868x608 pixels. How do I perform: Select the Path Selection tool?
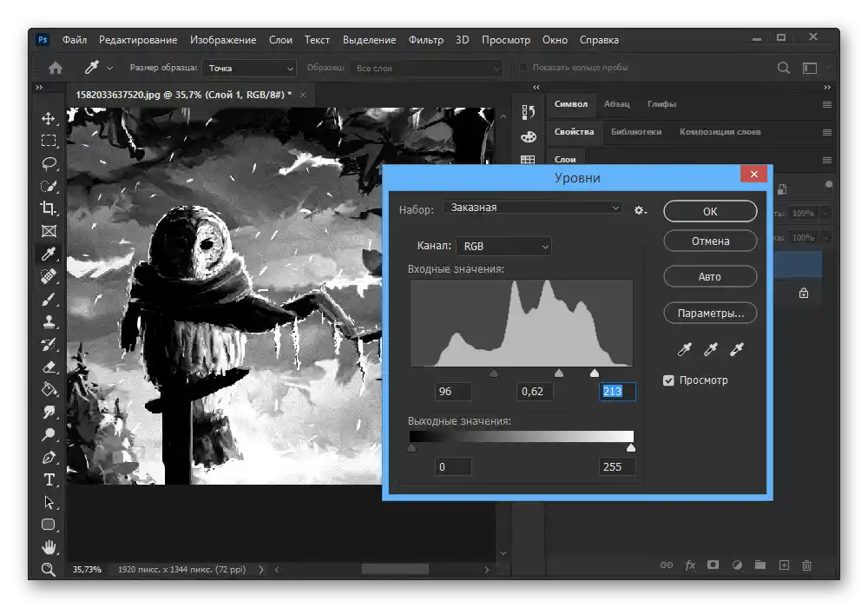point(49,502)
